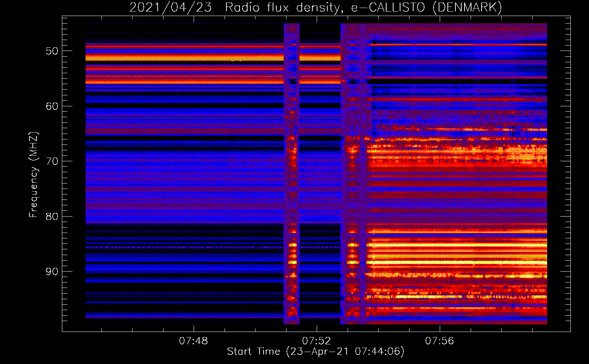Click the date '2021/04/23' in the title
The image size is (589, 364).
tap(170, 8)
